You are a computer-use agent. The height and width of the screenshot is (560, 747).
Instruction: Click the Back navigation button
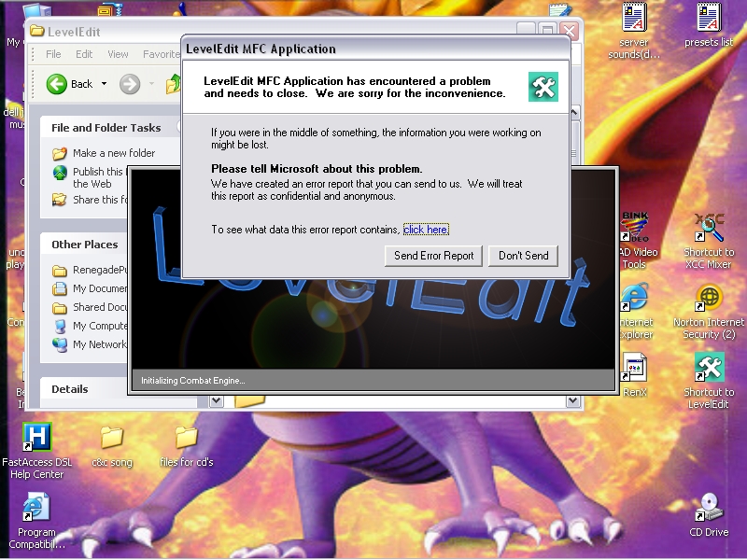point(70,84)
